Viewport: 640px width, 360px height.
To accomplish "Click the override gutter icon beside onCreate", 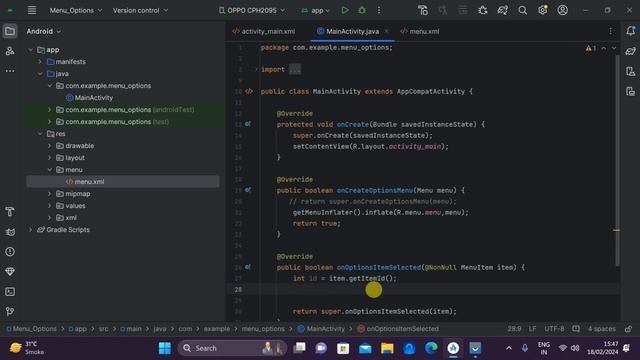I will 248,124.
